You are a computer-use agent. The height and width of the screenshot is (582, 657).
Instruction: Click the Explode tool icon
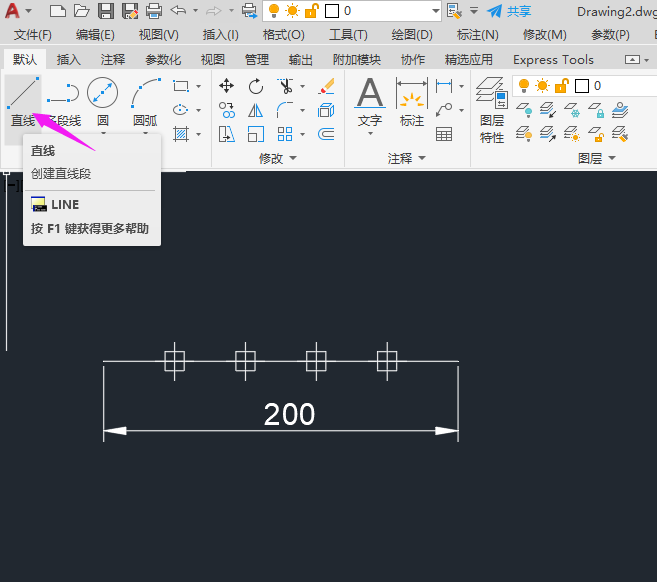click(326, 110)
